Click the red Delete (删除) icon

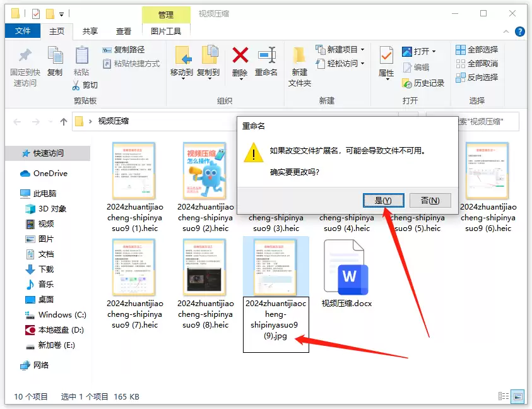click(240, 55)
